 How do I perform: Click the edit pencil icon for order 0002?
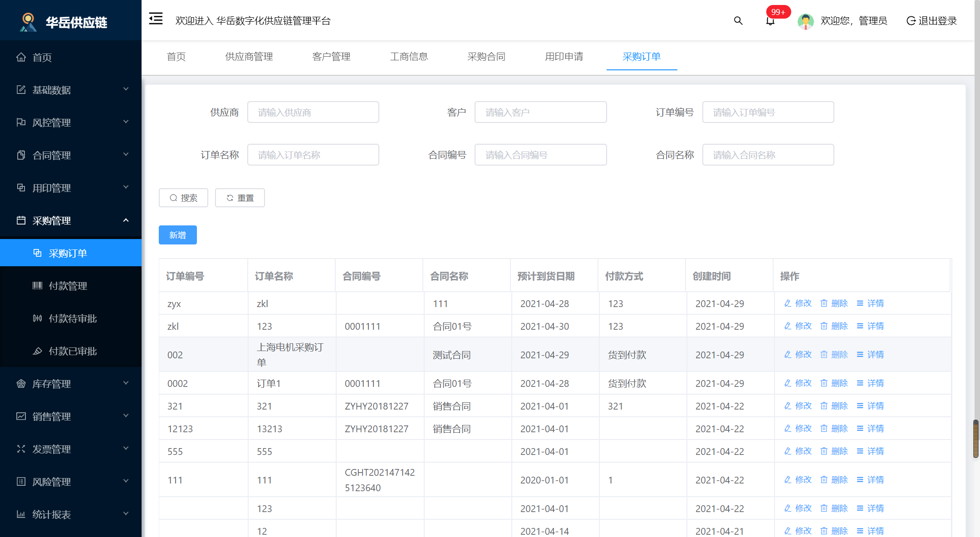[x=788, y=383]
